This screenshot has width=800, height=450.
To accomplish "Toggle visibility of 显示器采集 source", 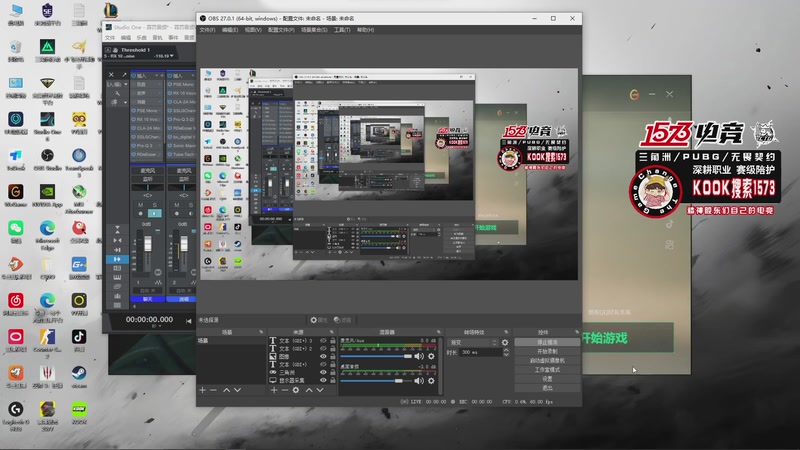I will 323,380.
